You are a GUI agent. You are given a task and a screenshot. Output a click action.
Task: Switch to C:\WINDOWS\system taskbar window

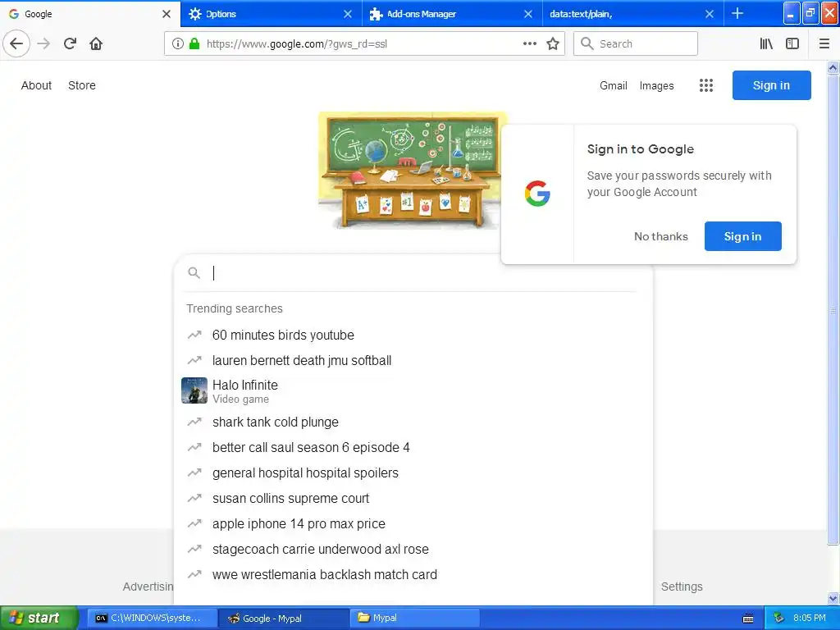pyautogui.click(x=152, y=618)
